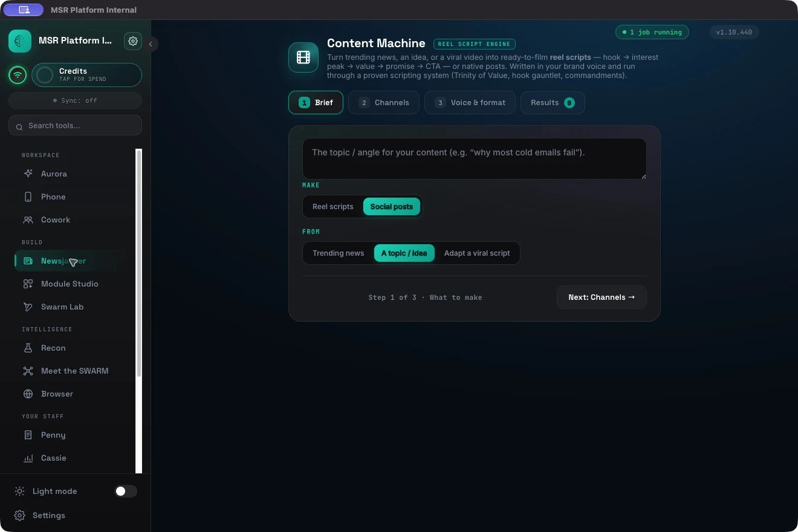Click into the topic / angle text box
The width and height of the screenshot is (798, 532).
pos(475,158)
